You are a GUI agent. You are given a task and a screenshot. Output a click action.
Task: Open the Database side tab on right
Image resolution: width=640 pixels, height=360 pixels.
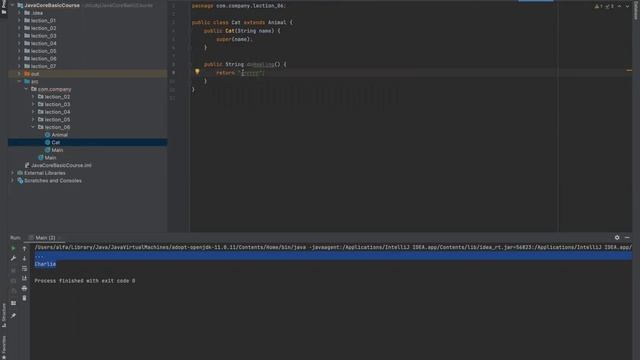636,10
